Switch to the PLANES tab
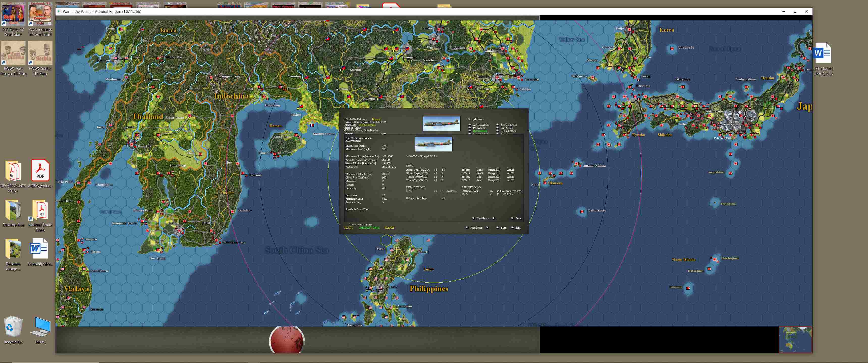Image resolution: width=868 pixels, height=363 pixels. (x=389, y=228)
